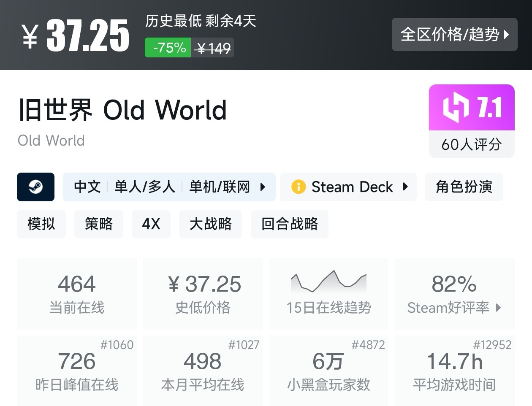Screen dimensions: 532x406
Task: Select the 4X genre tag
Action: [151, 224]
